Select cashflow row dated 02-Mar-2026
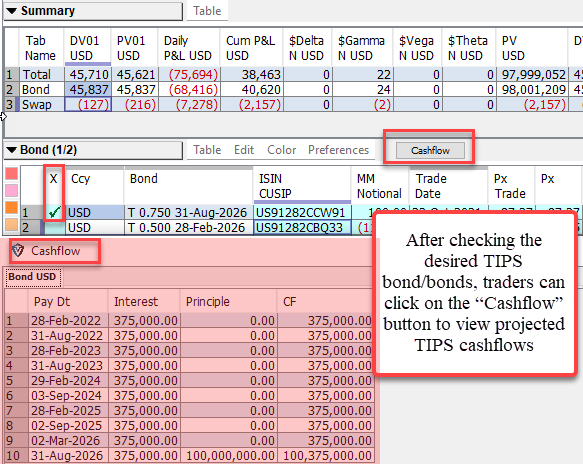The image size is (583, 464). pos(190,441)
